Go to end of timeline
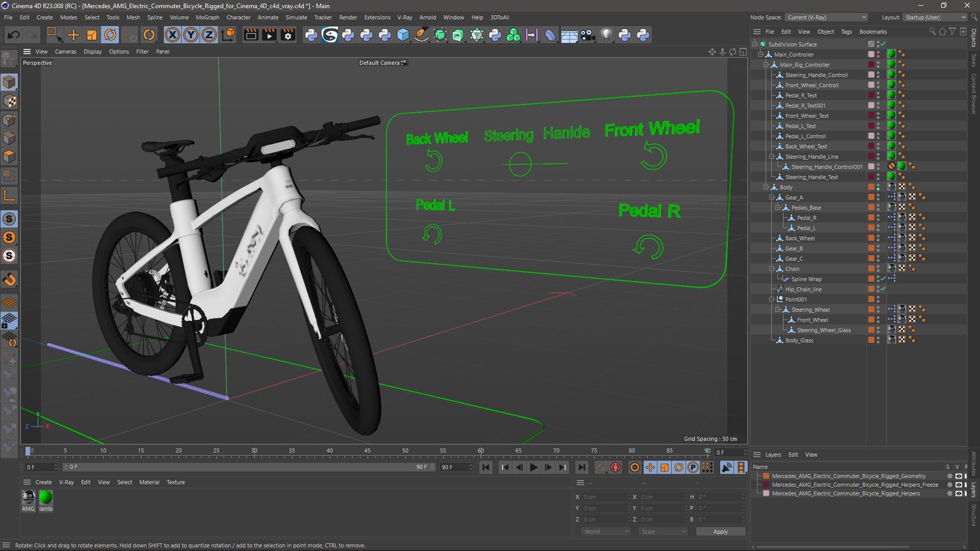980x551 pixels. coord(581,467)
